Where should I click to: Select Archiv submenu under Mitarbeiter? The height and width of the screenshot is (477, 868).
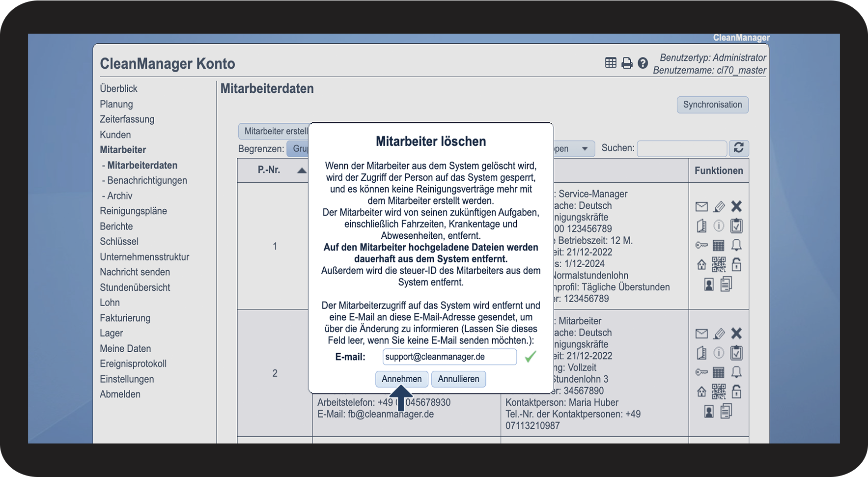(x=119, y=196)
